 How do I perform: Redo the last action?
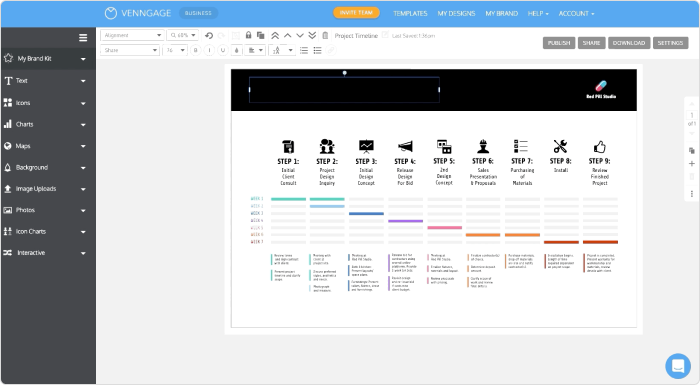pyautogui.click(x=221, y=35)
